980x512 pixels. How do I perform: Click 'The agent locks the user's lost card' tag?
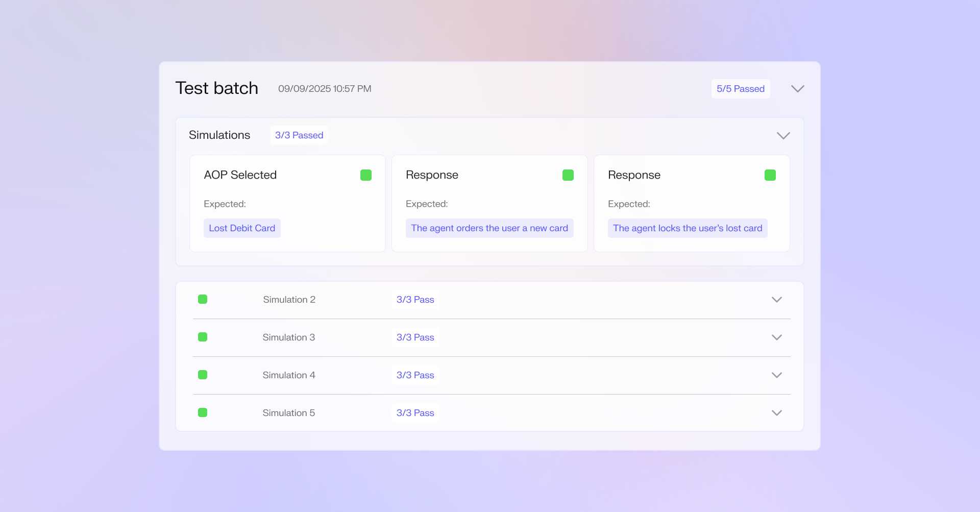(688, 228)
